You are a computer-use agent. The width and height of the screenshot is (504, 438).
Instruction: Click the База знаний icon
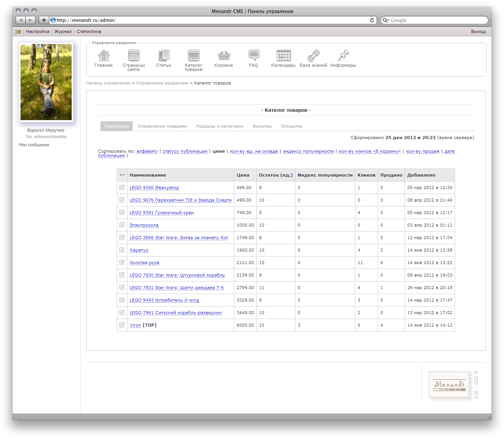coord(313,58)
